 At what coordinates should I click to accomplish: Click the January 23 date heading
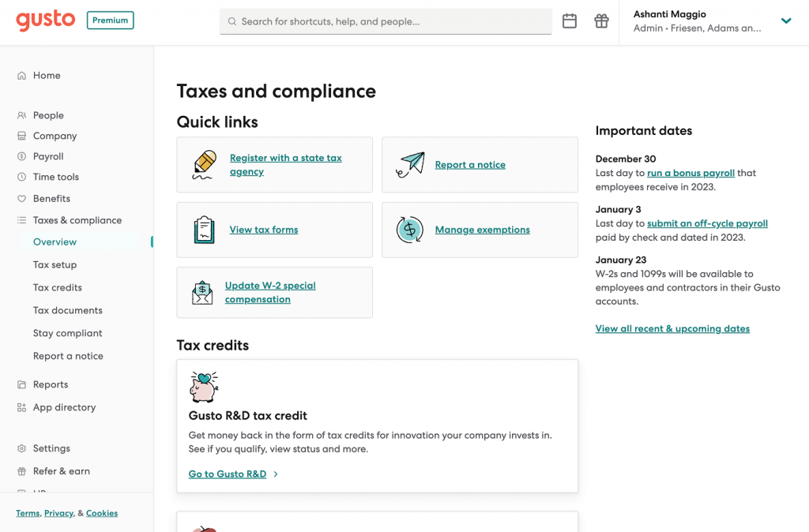pyautogui.click(x=621, y=260)
